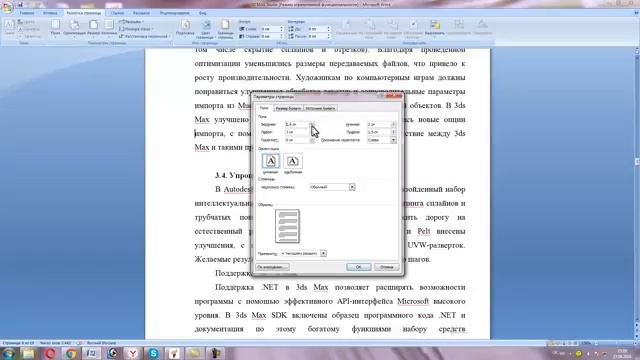Viewport: 640px width, 360px height.
Task: Select книжная (portrait) orientation
Action: tap(271, 161)
